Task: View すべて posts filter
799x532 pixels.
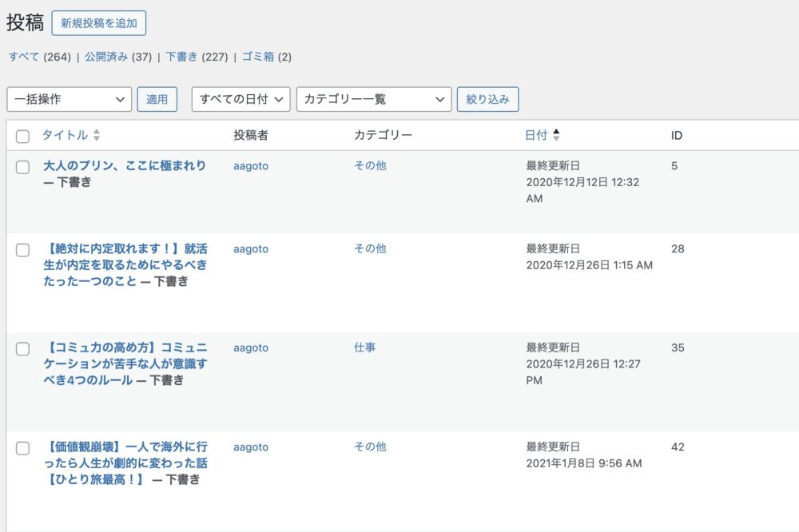Action: [x=24, y=57]
